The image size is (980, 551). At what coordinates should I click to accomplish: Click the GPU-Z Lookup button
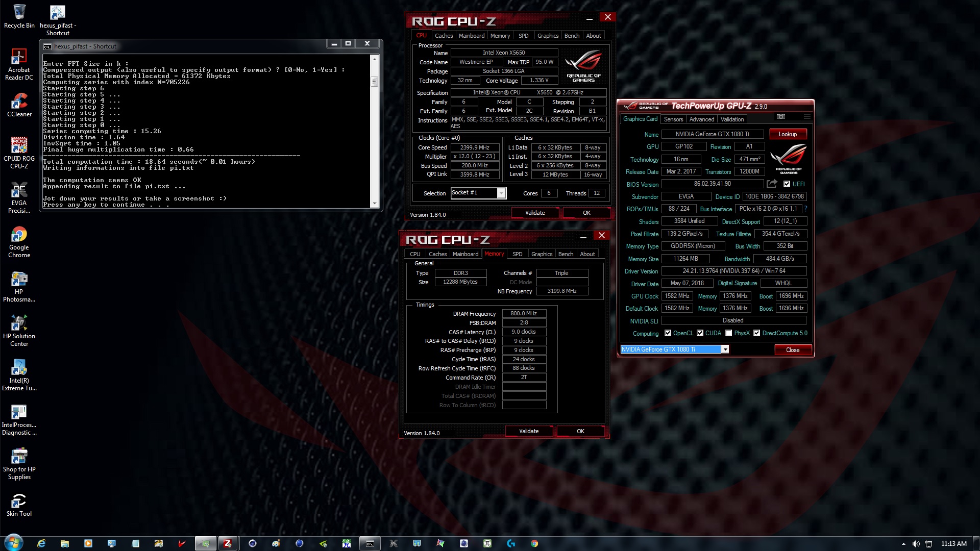788,134
